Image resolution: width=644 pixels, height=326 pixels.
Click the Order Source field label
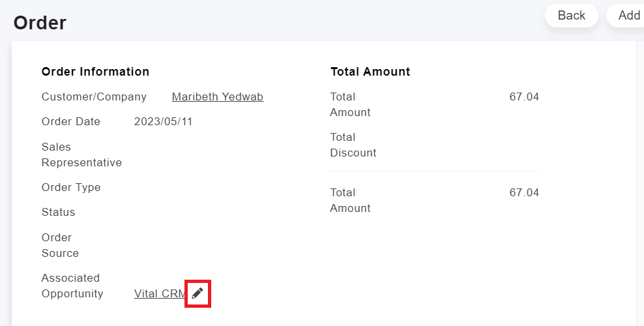click(x=60, y=245)
